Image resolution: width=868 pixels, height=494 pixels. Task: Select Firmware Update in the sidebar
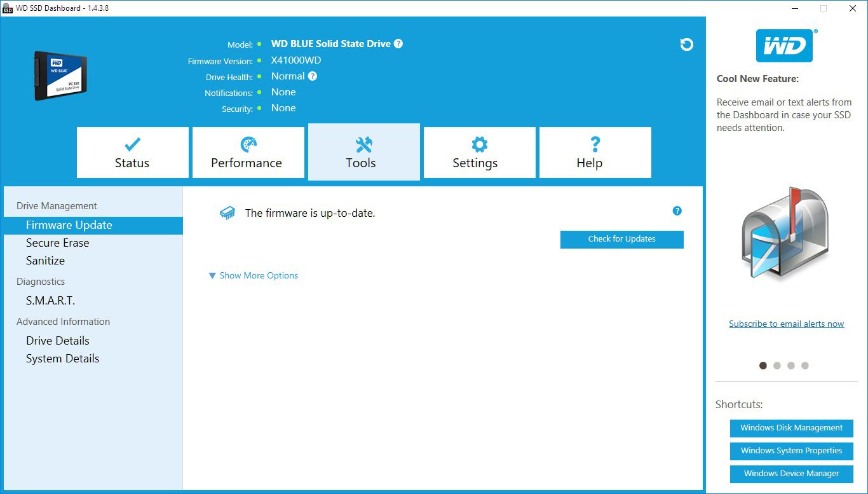(x=93, y=225)
